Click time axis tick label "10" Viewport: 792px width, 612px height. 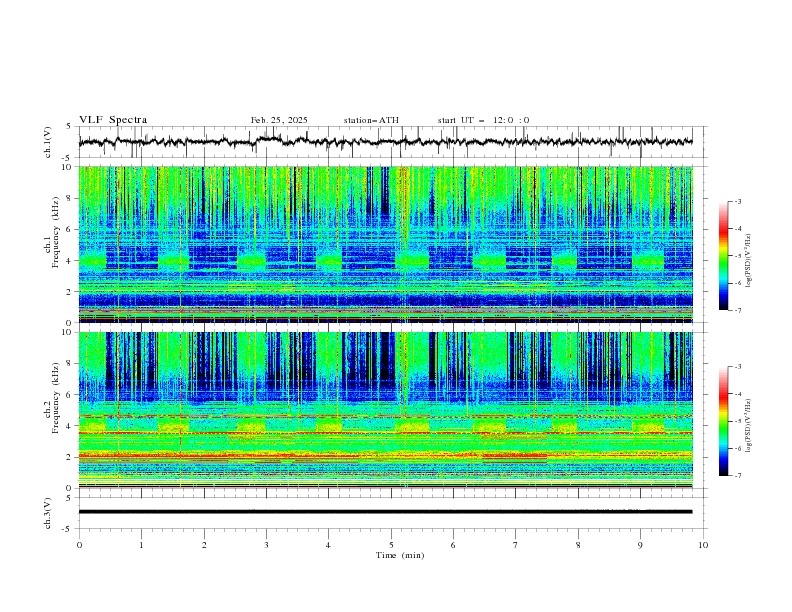703,545
